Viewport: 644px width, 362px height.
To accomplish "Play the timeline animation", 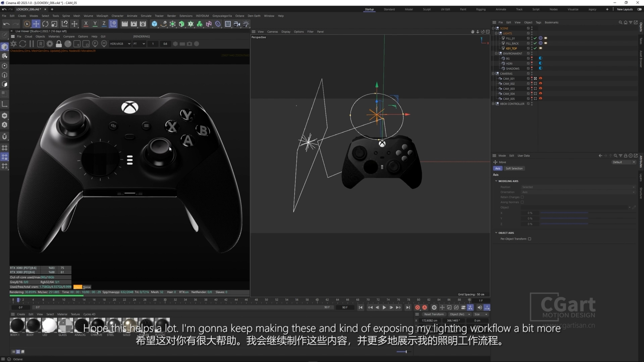I will pos(384,307).
